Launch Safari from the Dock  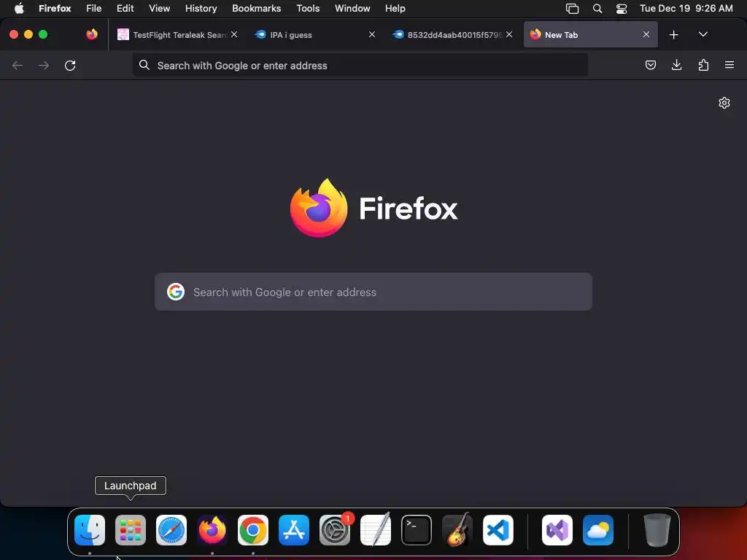tap(171, 529)
